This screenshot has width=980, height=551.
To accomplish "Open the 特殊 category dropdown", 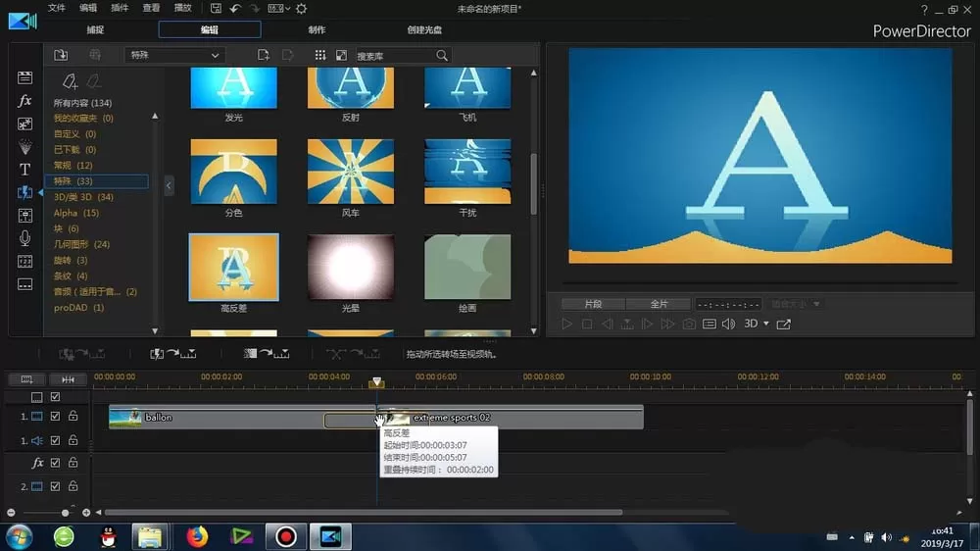I will [x=174, y=55].
